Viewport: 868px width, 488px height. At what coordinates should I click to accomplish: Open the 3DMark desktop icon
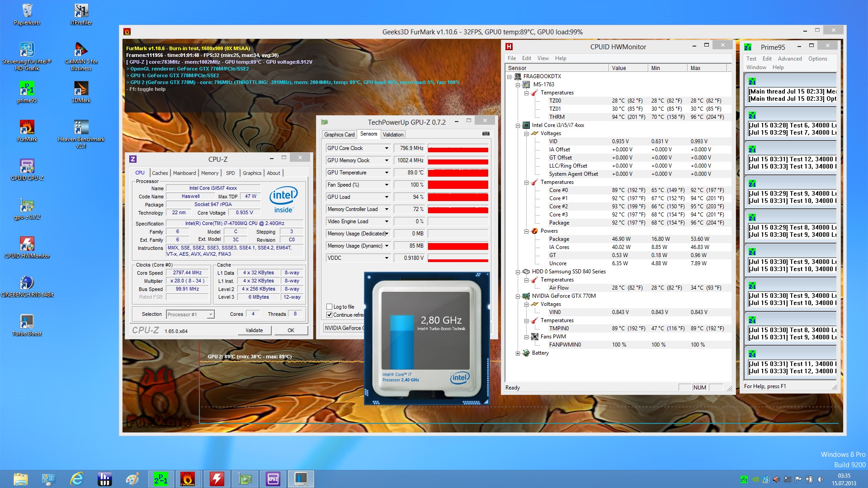click(81, 92)
